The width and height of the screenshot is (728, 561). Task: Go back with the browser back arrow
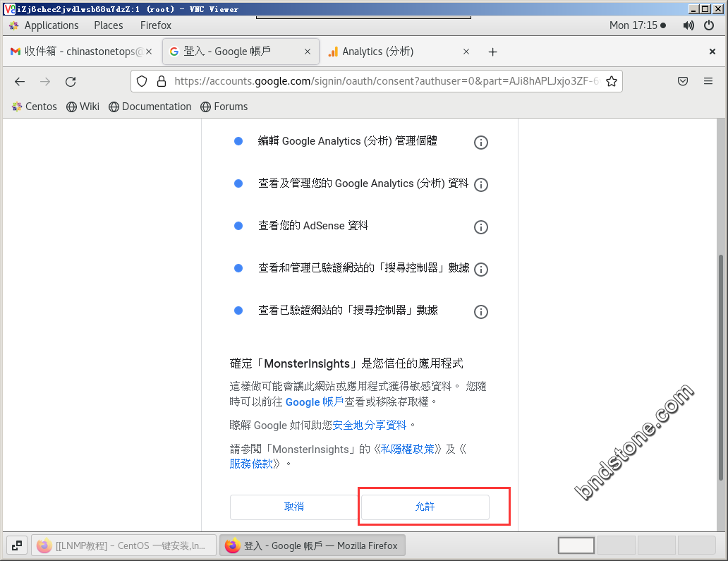tap(20, 82)
